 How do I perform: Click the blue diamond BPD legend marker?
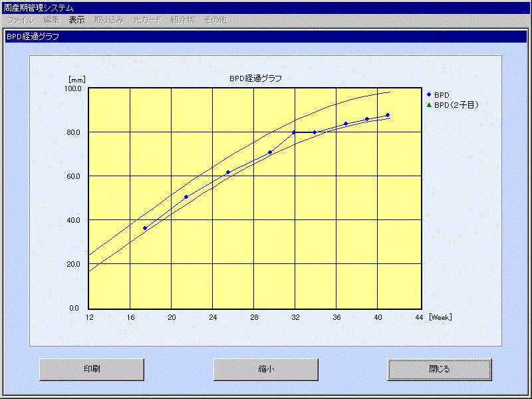click(429, 95)
